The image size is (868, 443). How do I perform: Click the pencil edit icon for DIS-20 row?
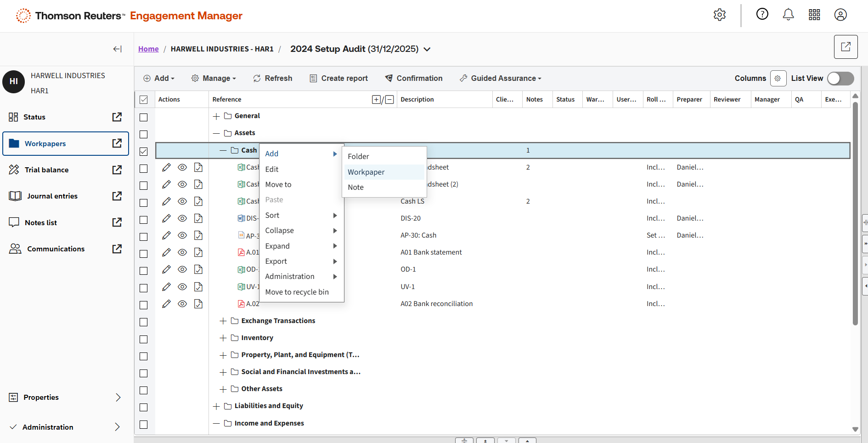166,218
